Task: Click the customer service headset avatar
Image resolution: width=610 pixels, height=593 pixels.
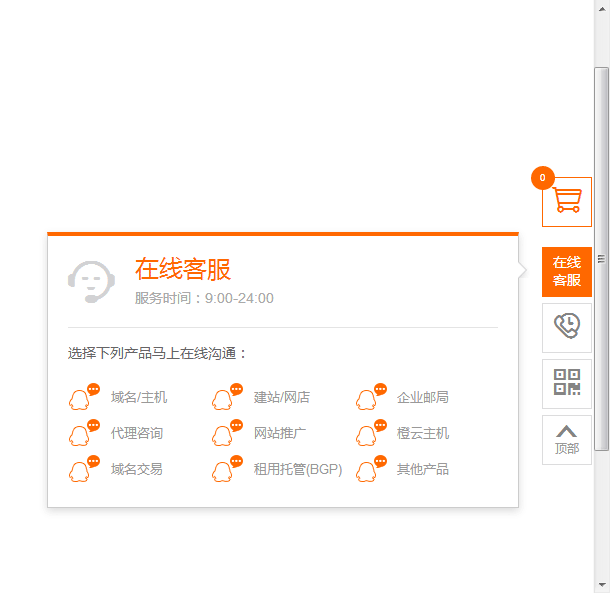Action: [91, 282]
